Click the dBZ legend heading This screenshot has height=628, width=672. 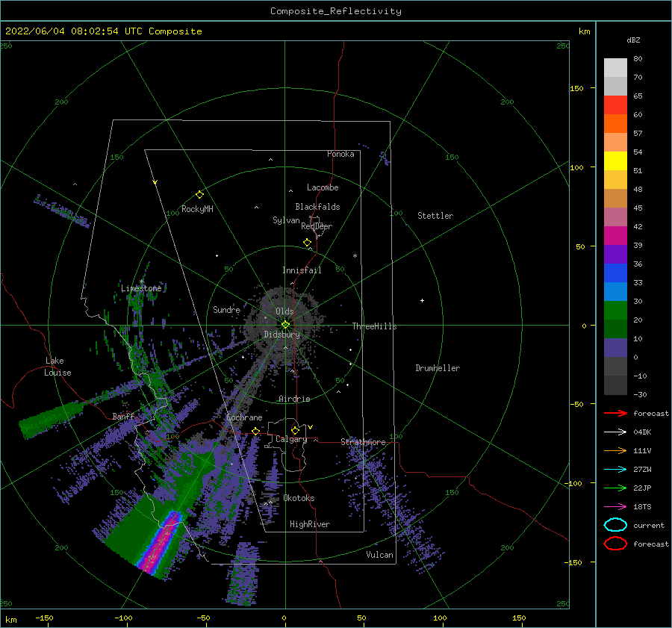tap(633, 40)
